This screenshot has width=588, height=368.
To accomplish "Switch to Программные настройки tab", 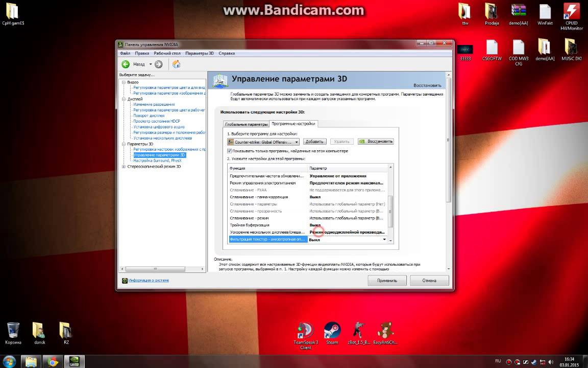I will (x=293, y=124).
